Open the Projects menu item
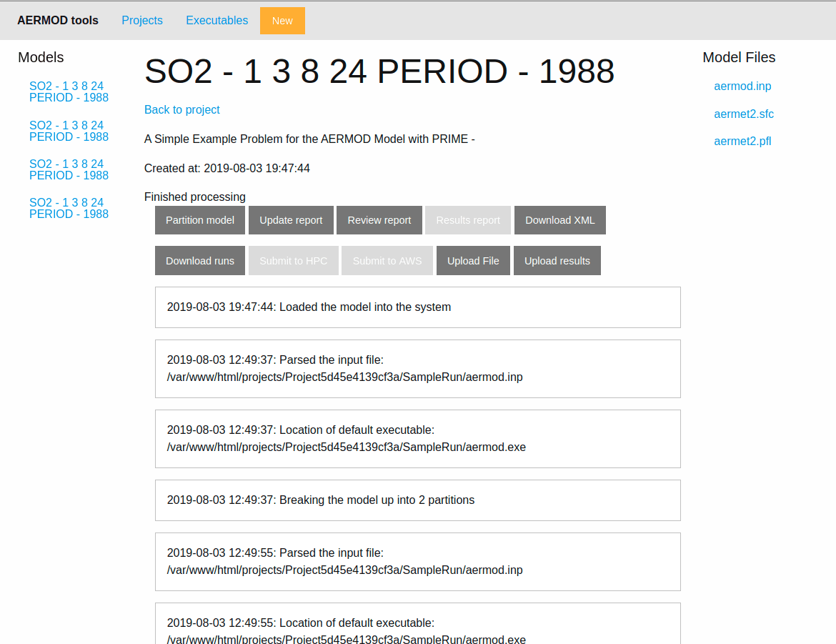The width and height of the screenshot is (836, 644). [x=142, y=20]
